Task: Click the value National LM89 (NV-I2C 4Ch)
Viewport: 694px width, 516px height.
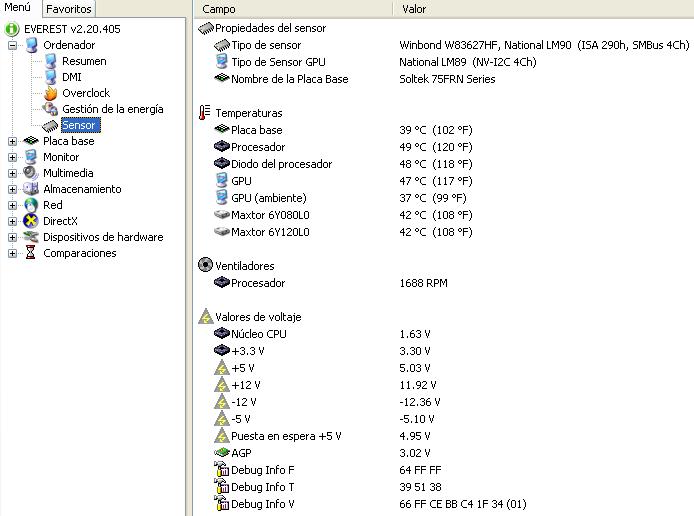Action: point(468,62)
